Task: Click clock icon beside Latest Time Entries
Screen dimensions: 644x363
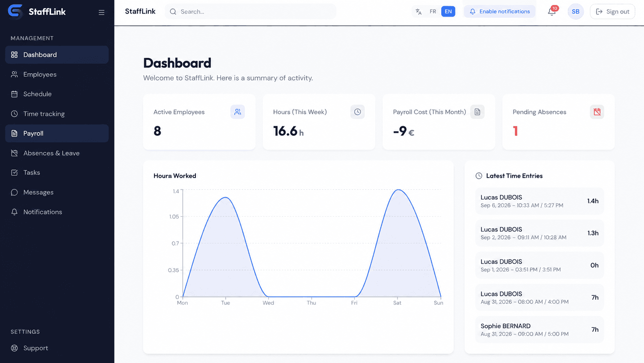Action: pos(479,176)
